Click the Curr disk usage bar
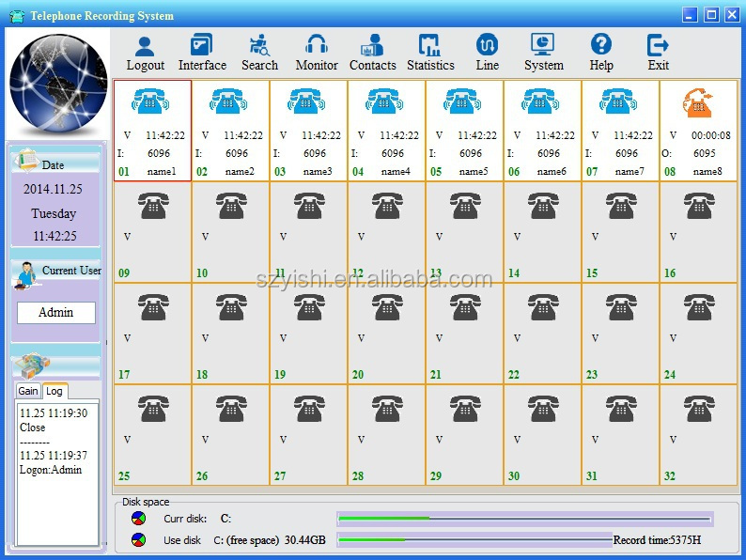This screenshot has height=560, width=746. pyautogui.click(x=524, y=519)
